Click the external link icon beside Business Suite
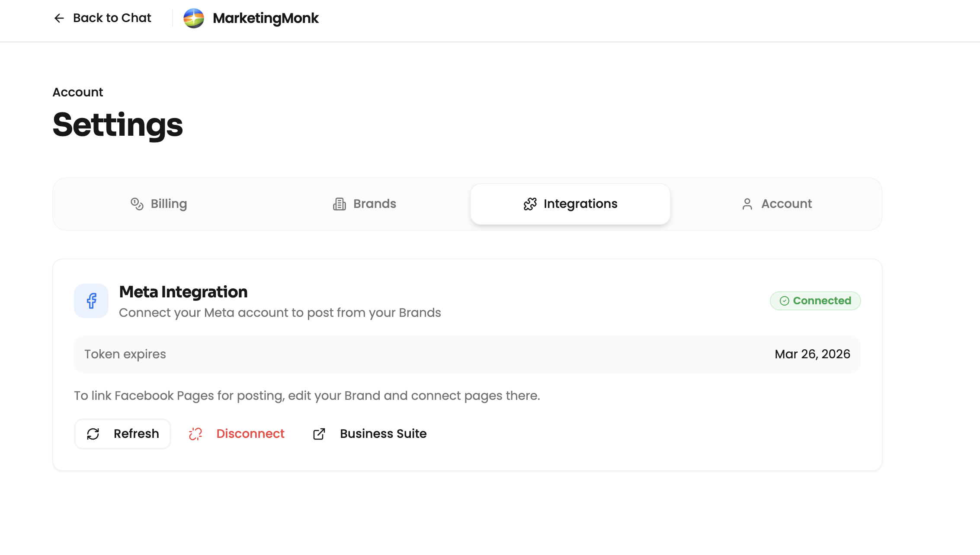The height and width of the screenshot is (555, 980). [319, 434]
